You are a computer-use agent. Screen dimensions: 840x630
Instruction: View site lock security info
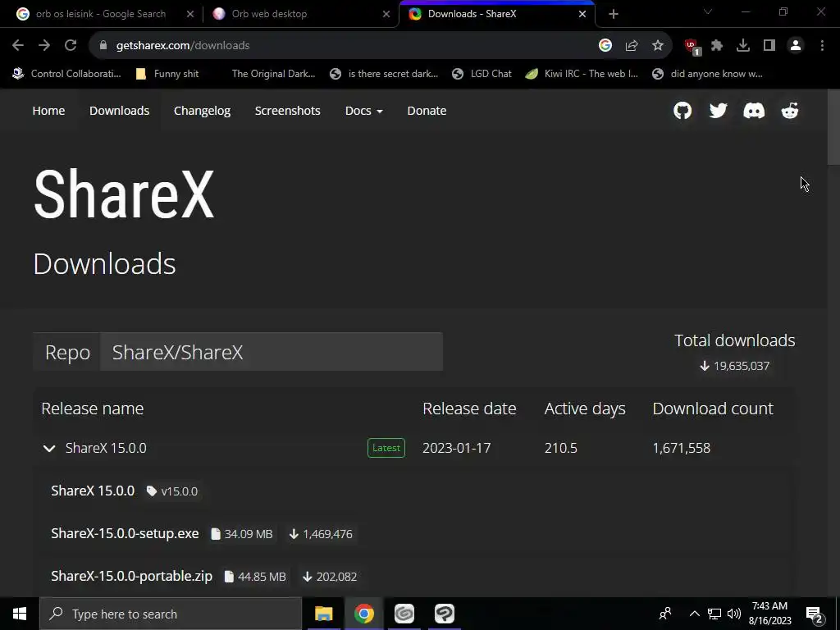click(103, 46)
